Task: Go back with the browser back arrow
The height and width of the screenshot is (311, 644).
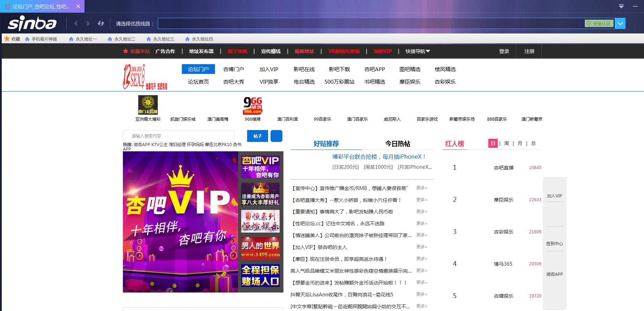Action: click(x=75, y=23)
